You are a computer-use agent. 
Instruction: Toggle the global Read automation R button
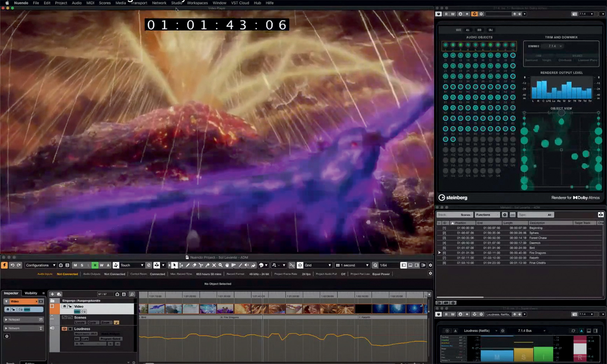[x=95, y=265]
